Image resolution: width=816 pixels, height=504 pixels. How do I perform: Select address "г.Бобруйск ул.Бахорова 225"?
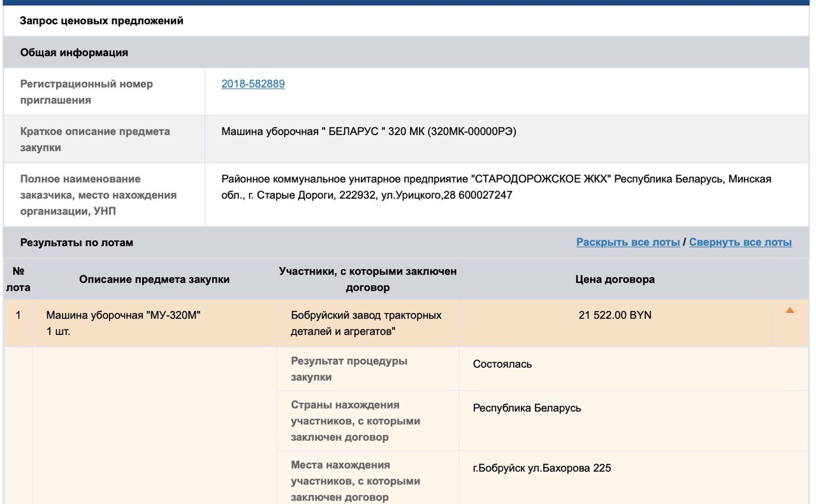pyautogui.click(x=542, y=468)
